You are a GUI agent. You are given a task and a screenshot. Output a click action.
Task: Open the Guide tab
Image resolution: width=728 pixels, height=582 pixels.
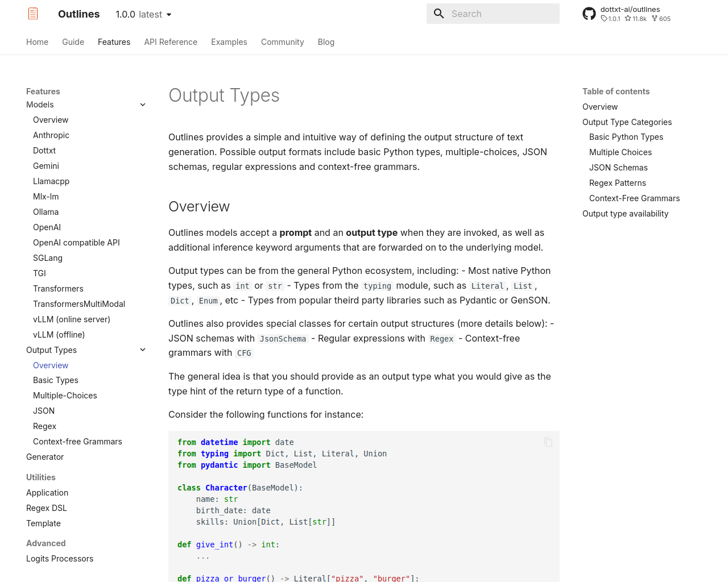click(73, 42)
